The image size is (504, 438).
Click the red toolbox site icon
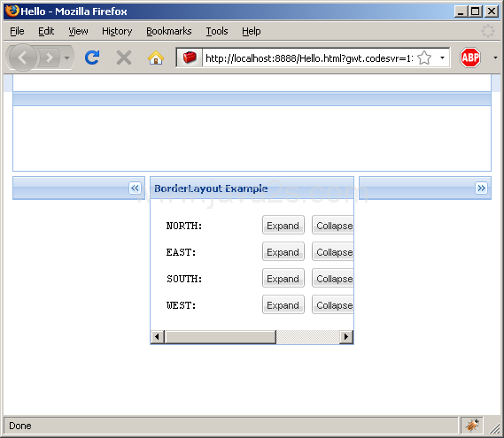pos(190,58)
